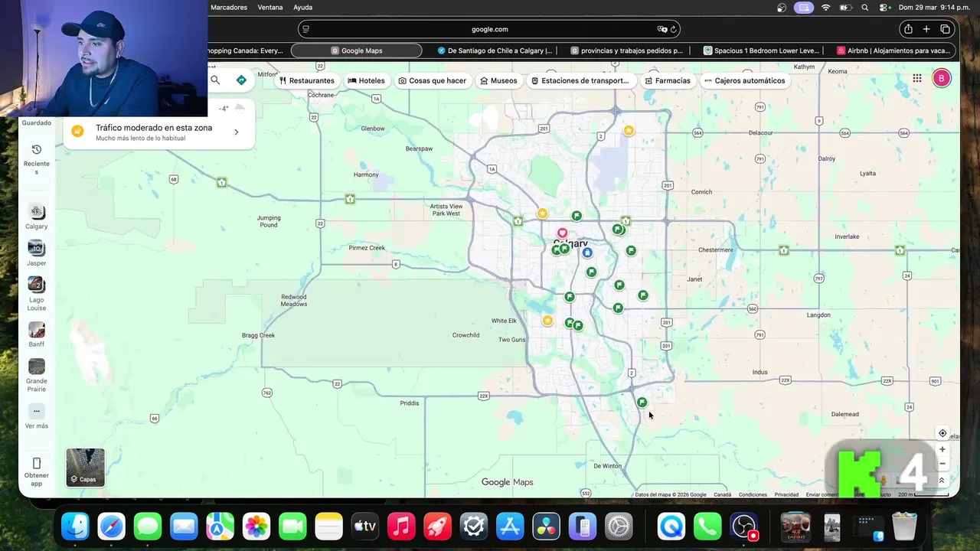Click the Obtener app phone icon
The image size is (980, 551).
[x=36, y=463]
